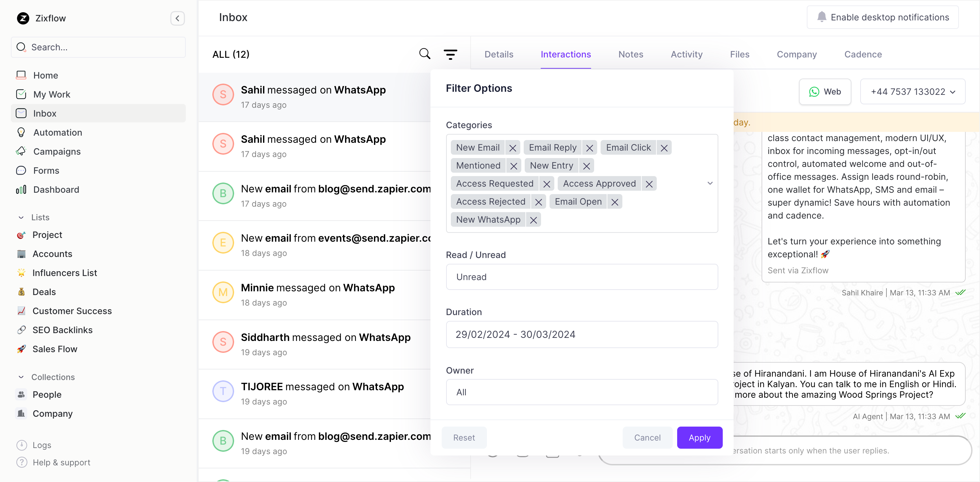Remove the Access Approved category chip

(649, 183)
